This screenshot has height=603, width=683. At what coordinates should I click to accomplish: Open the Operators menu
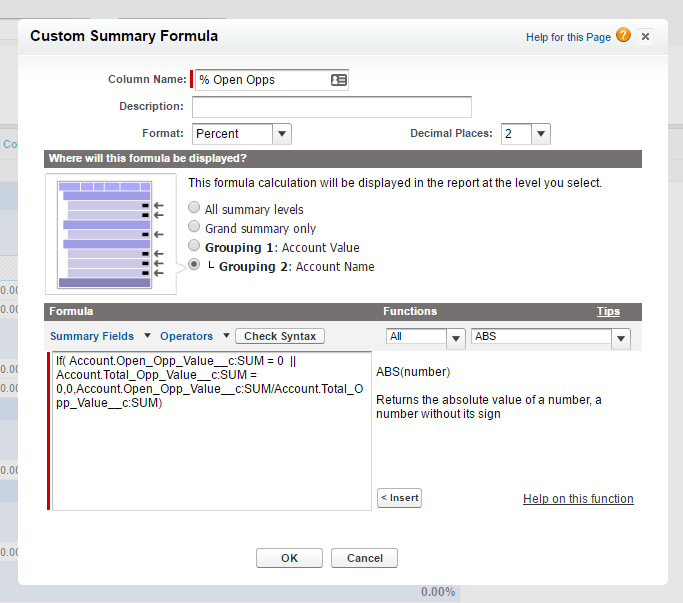pos(194,336)
